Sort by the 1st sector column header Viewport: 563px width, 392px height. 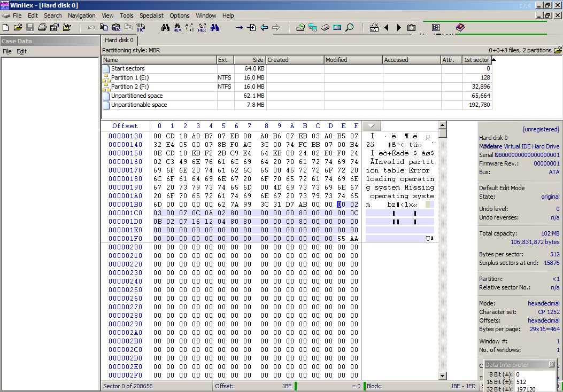pos(476,60)
